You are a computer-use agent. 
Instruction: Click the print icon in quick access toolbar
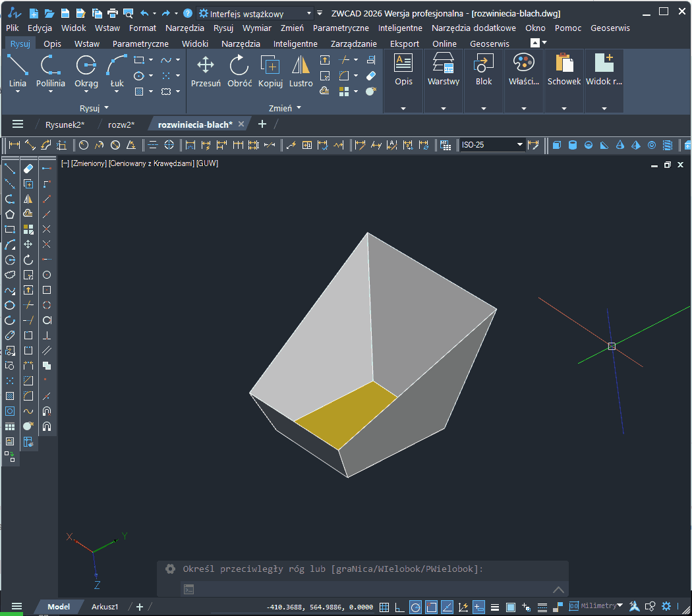click(113, 13)
